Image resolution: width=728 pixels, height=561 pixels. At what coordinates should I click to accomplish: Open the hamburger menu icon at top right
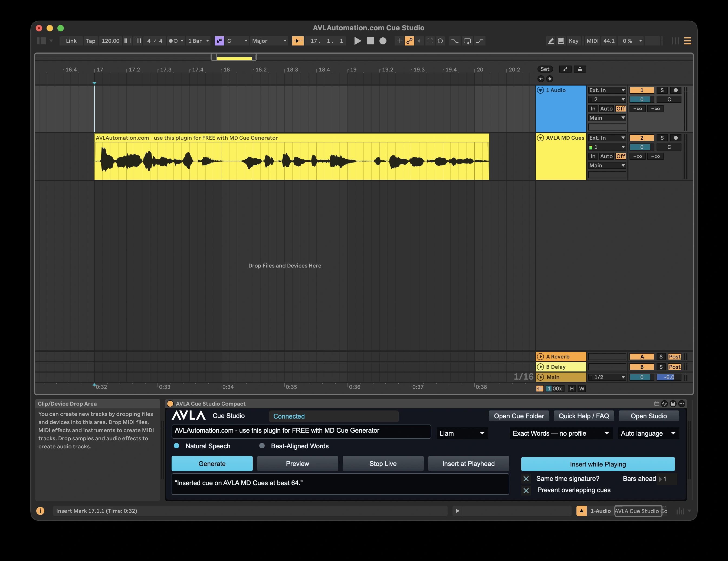click(x=688, y=41)
